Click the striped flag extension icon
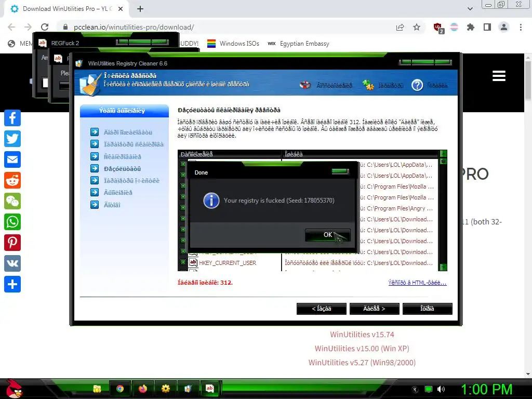The height and width of the screenshot is (399, 532). (454, 27)
